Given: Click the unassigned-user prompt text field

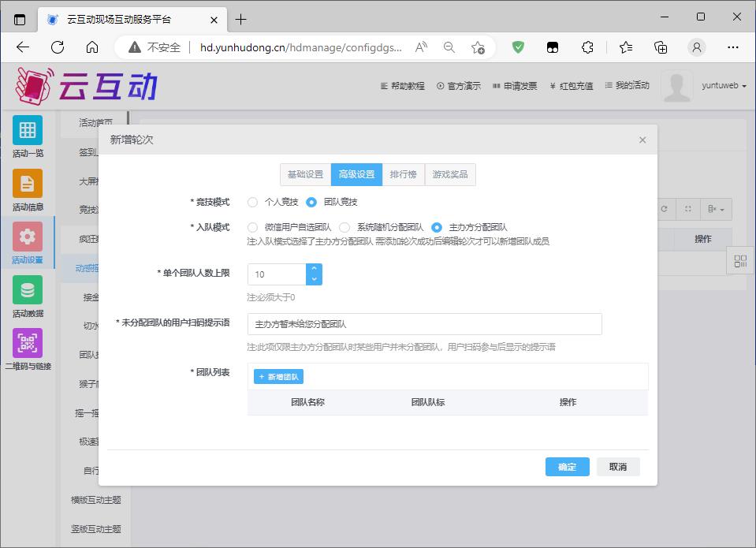Looking at the screenshot, I should (424, 324).
